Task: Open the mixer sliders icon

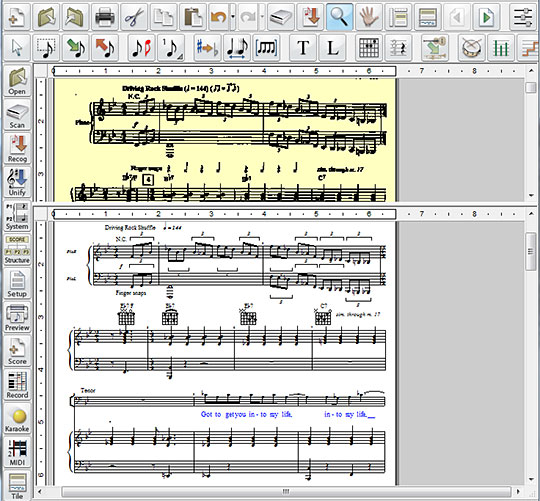Action: pyautogui.click(x=523, y=17)
